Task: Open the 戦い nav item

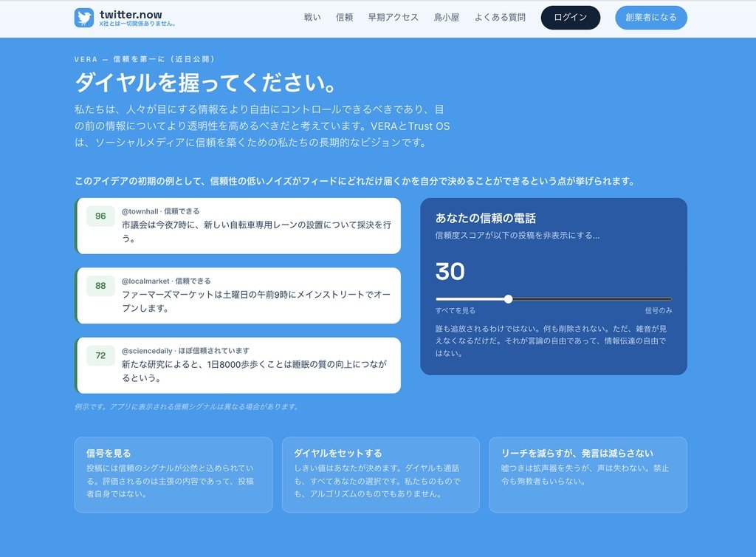Action: click(x=312, y=18)
